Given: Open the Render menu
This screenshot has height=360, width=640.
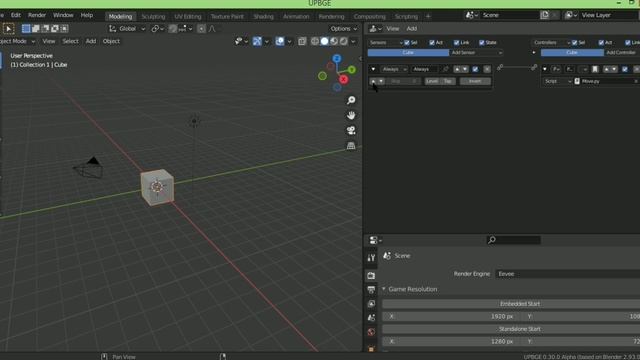Looking at the screenshot, I should coord(37,15).
